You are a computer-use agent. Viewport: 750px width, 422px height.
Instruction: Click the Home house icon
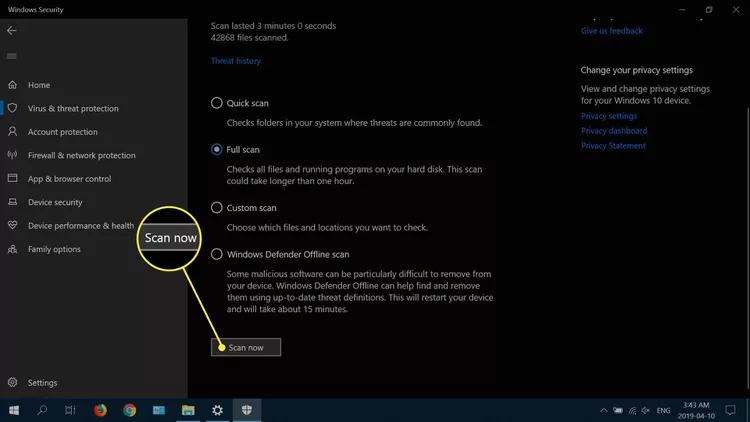(x=12, y=85)
